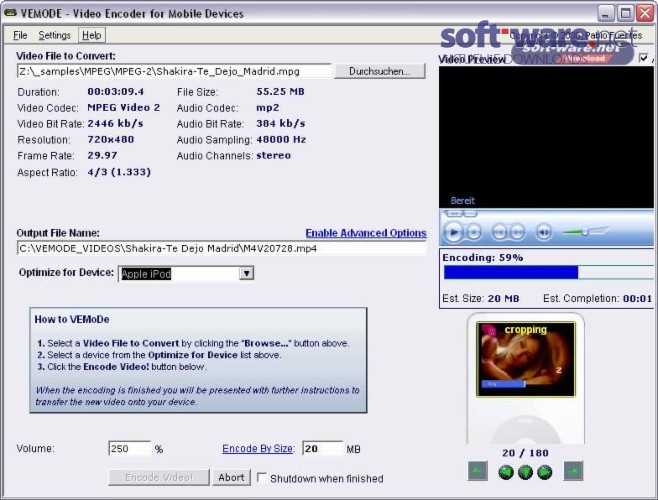Toggle the Video Preview checkbox
658x500 pixels.
643,58
